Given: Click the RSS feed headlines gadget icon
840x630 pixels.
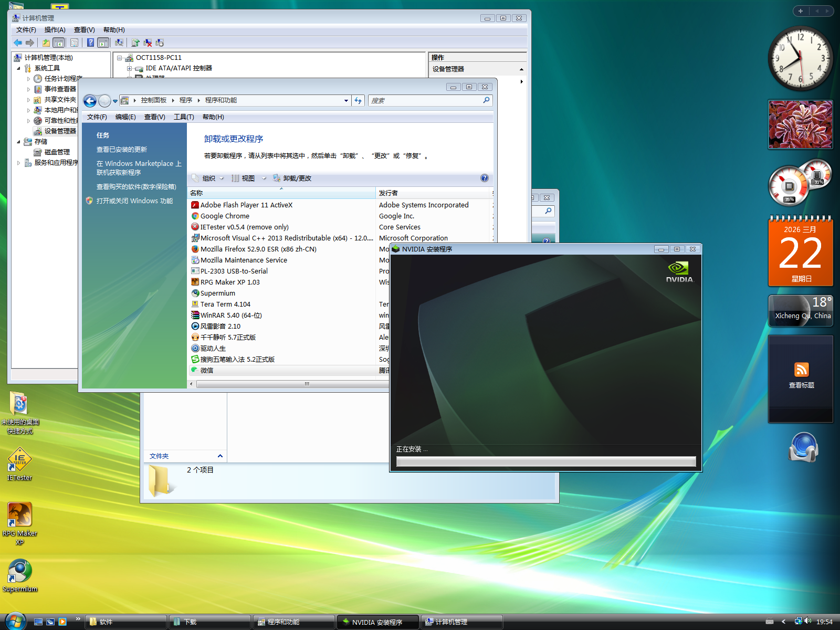Looking at the screenshot, I should [x=801, y=370].
